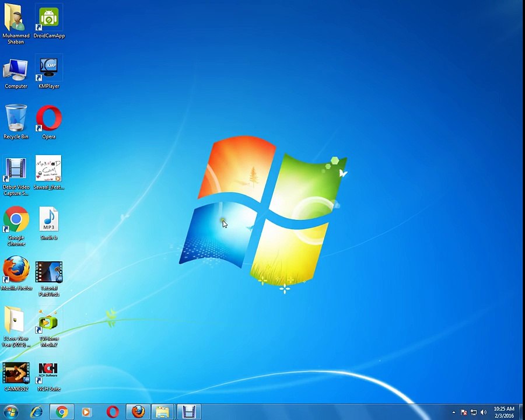Open the Windows Start menu
This screenshot has height=420, width=525.
point(10,412)
